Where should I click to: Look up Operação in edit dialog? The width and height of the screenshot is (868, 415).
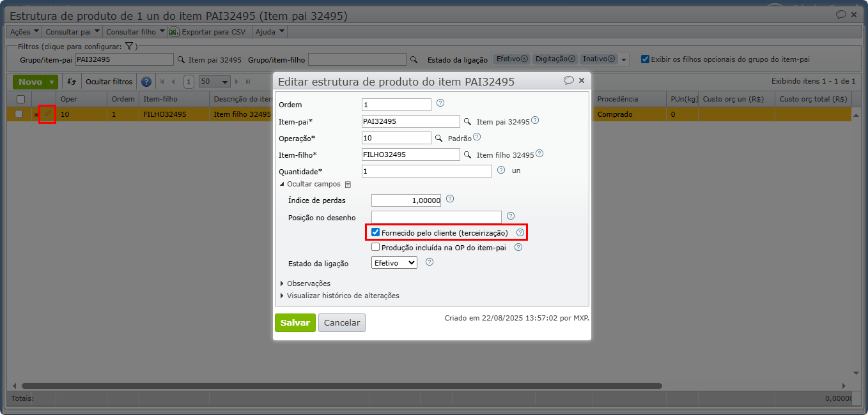coord(438,138)
